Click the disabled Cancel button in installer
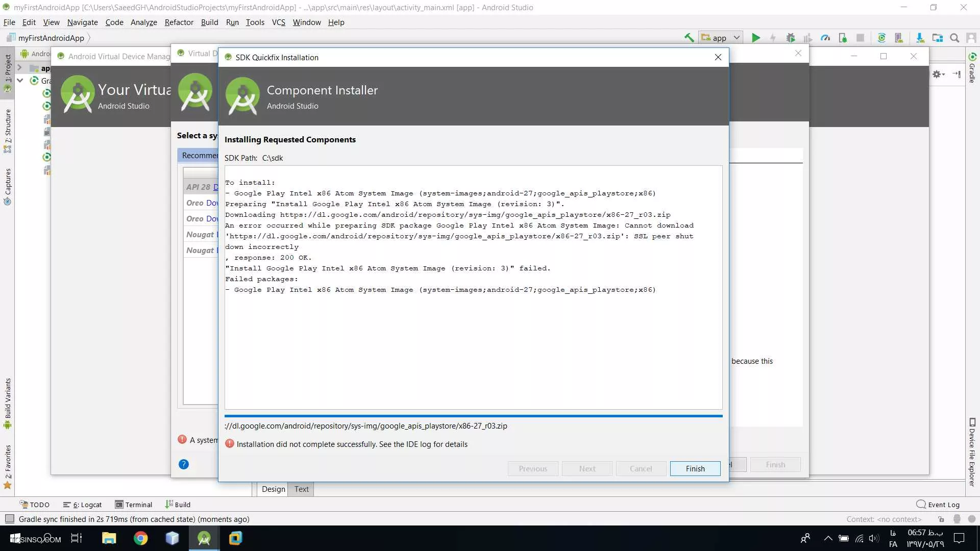This screenshot has width=980, height=551. coord(641,469)
